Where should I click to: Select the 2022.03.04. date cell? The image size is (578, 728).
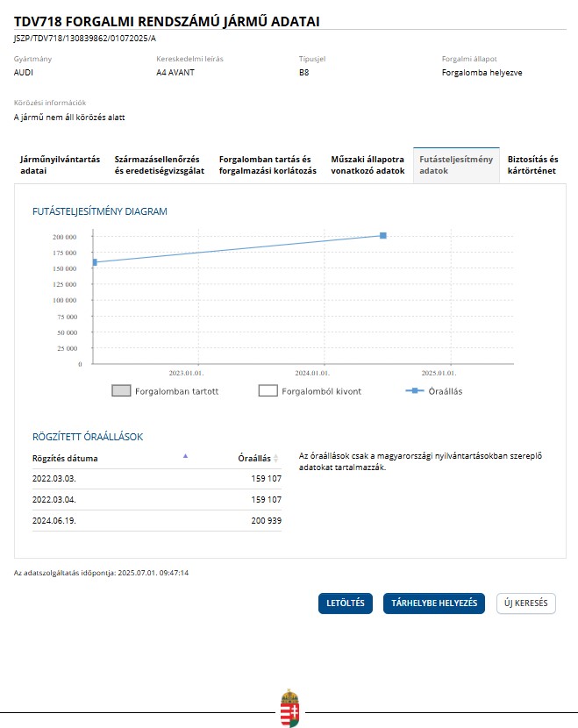(54, 500)
